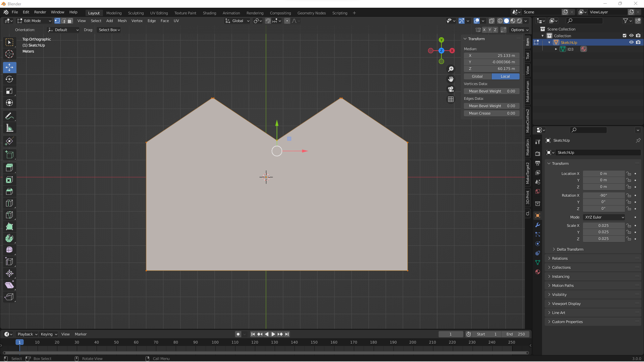Select the Add Cube tool
This screenshot has height=362, width=644.
pyautogui.click(x=9, y=155)
